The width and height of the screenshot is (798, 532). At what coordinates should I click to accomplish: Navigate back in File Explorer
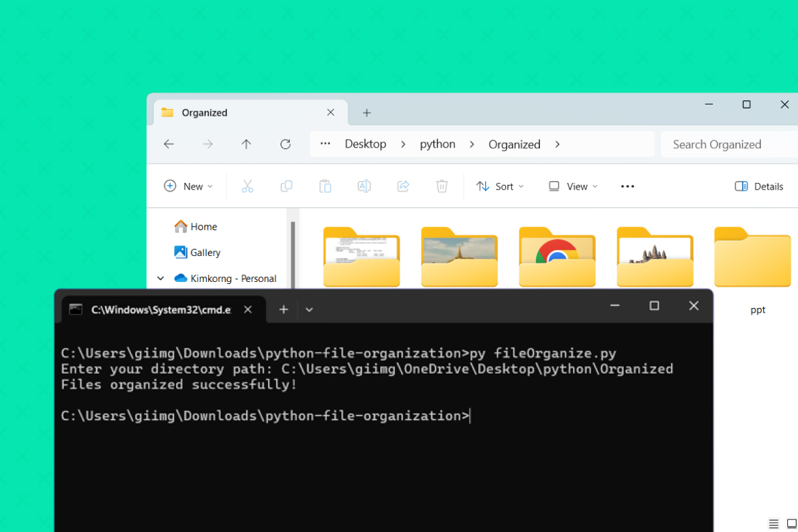pyautogui.click(x=169, y=144)
